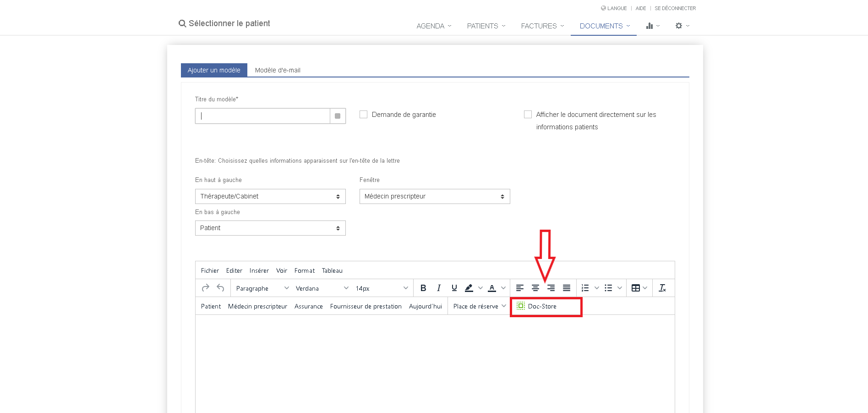Expand the Médecin prescripteur Fenêtre dropdown
This screenshot has height=413, width=868.
click(434, 196)
